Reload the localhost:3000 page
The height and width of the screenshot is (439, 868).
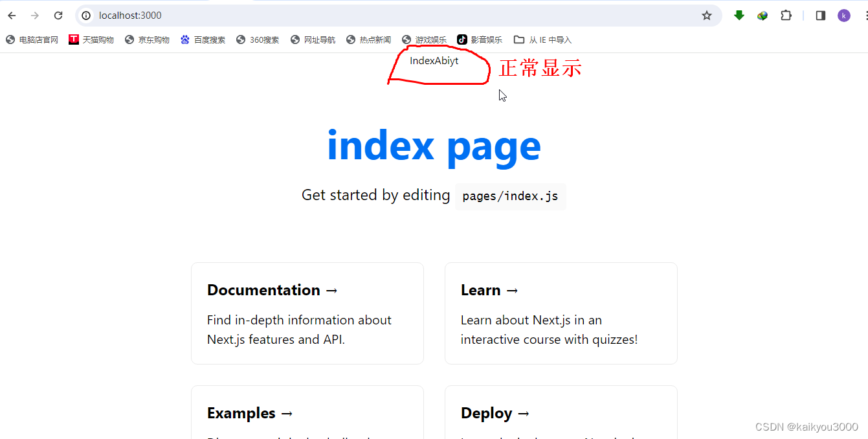click(58, 15)
